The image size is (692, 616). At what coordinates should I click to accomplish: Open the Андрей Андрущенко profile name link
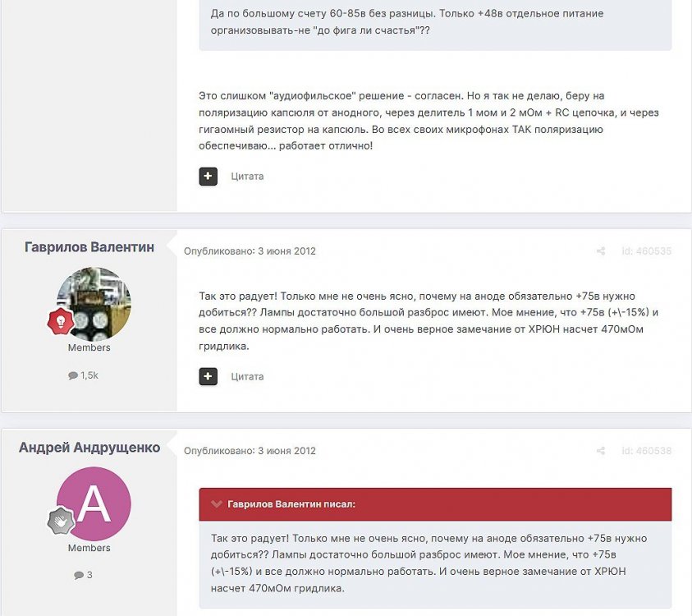pos(89,448)
